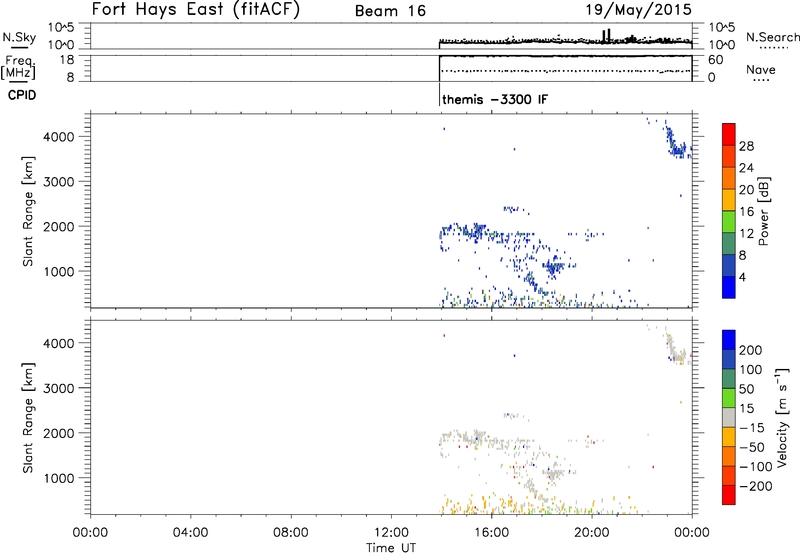Click the '04:00' time tick label
Image resolution: width=800 pixels, height=554 pixels.
190,533
